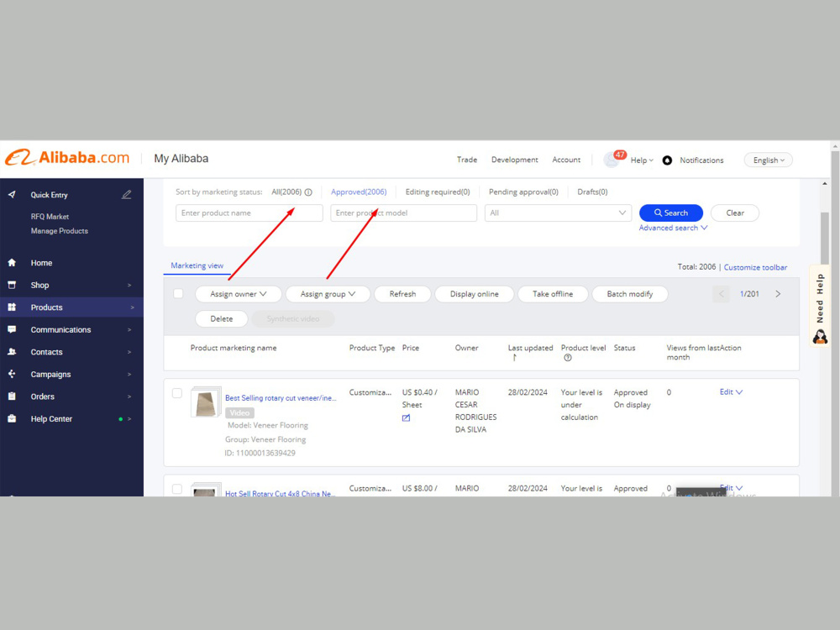Click the Help Center briefcase icon
Image resolution: width=840 pixels, height=630 pixels.
coord(12,419)
